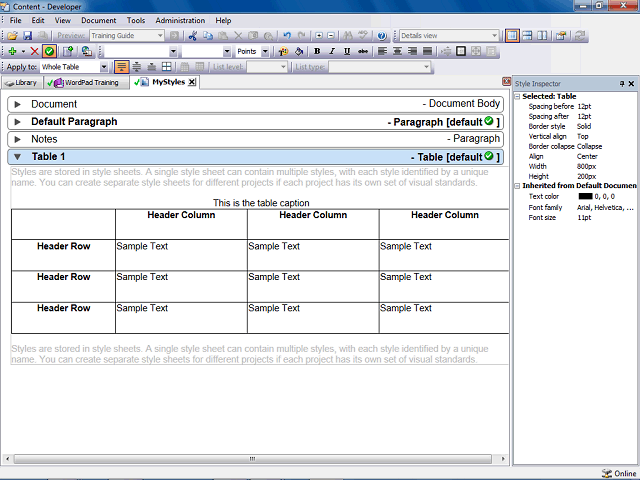This screenshot has width=640, height=480.
Task: Set vertical align middle
Action: (137, 67)
